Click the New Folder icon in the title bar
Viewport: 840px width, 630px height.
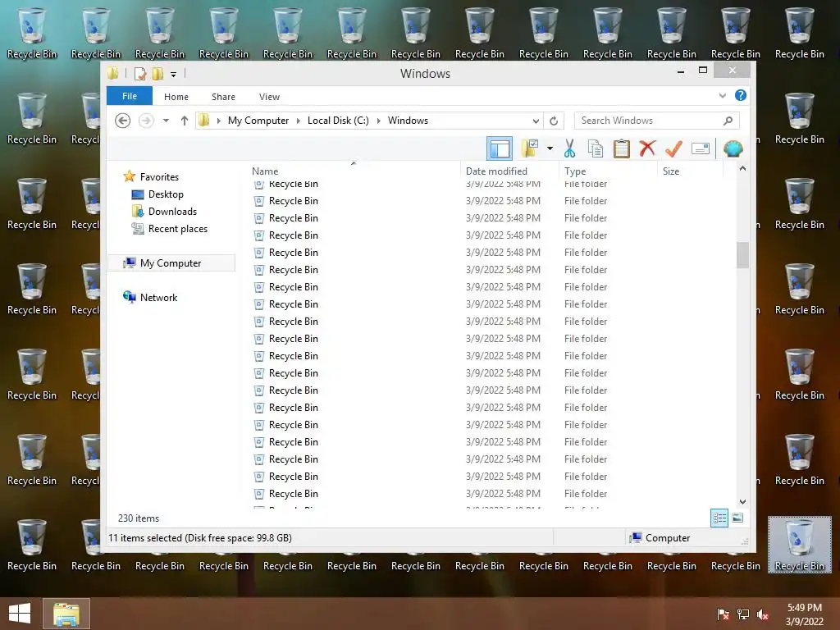point(157,73)
